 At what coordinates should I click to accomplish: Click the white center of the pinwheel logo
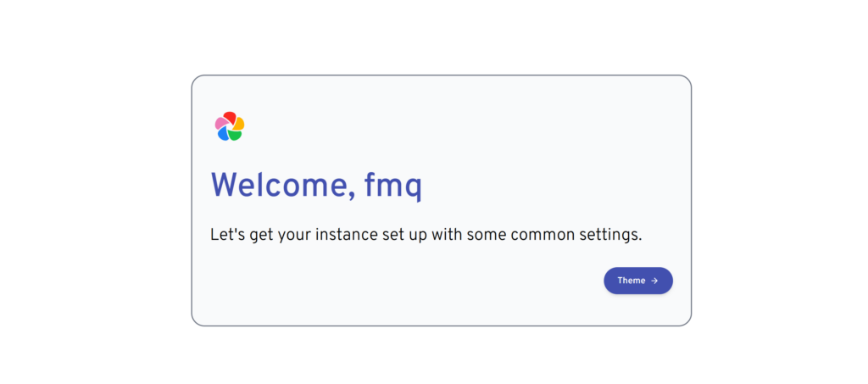pos(230,127)
